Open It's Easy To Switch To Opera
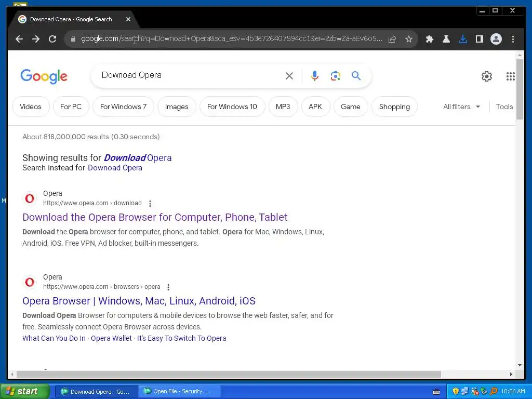Viewport: 532px width, 399px height. click(181, 338)
